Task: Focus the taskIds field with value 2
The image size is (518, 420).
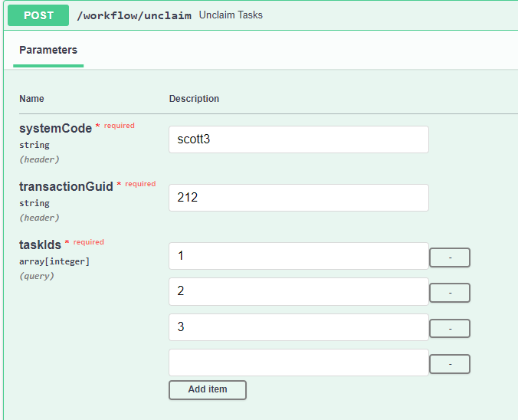Action: pyautogui.click(x=299, y=291)
